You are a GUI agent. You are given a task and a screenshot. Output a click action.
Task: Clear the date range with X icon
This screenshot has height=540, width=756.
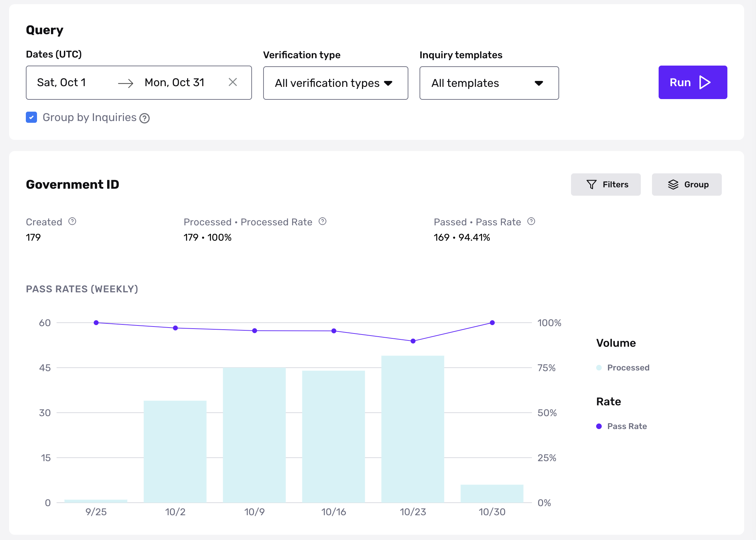coord(233,82)
